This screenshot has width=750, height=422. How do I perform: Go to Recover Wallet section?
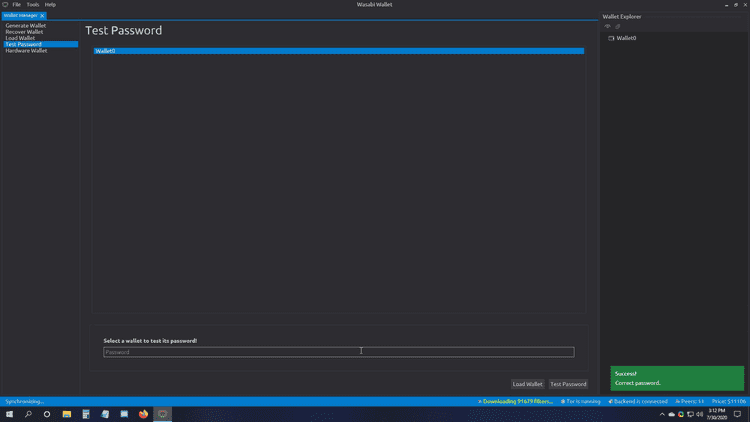click(24, 32)
